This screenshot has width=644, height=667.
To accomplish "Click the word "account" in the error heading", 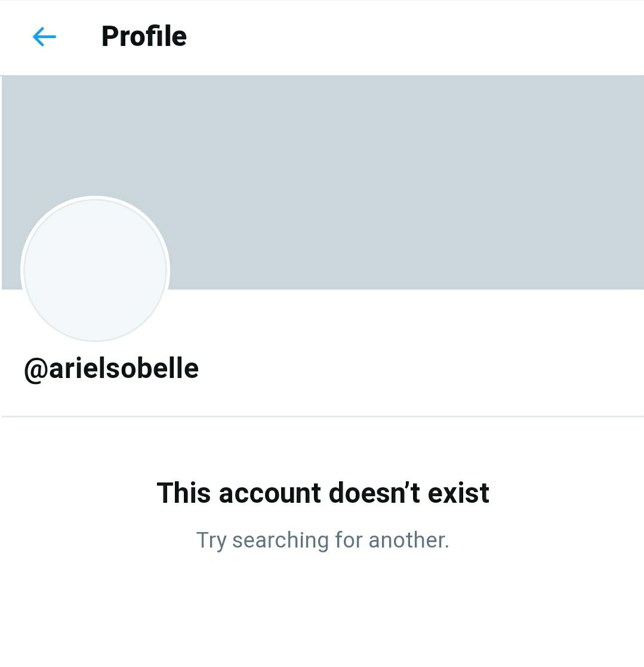I will tap(270, 493).
